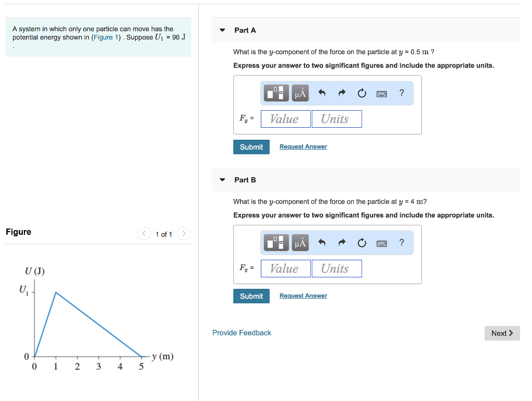The image size is (532, 401).
Task: Reset the Part B answer with the circular arrow
Action: [362, 243]
